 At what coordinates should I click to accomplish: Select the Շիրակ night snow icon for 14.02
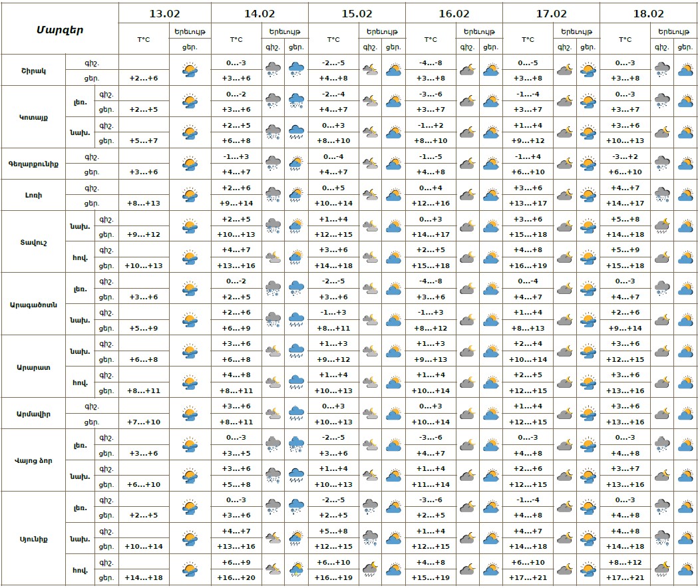[273, 70]
